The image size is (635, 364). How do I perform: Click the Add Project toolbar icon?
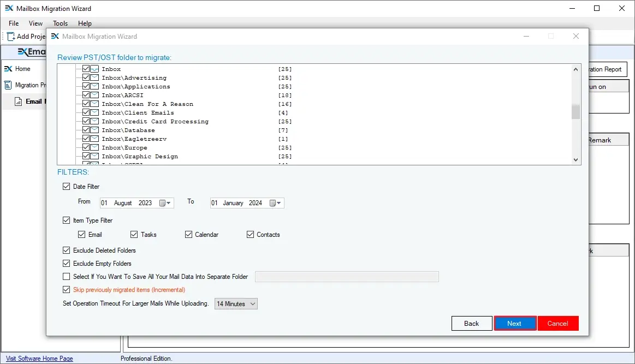point(11,37)
